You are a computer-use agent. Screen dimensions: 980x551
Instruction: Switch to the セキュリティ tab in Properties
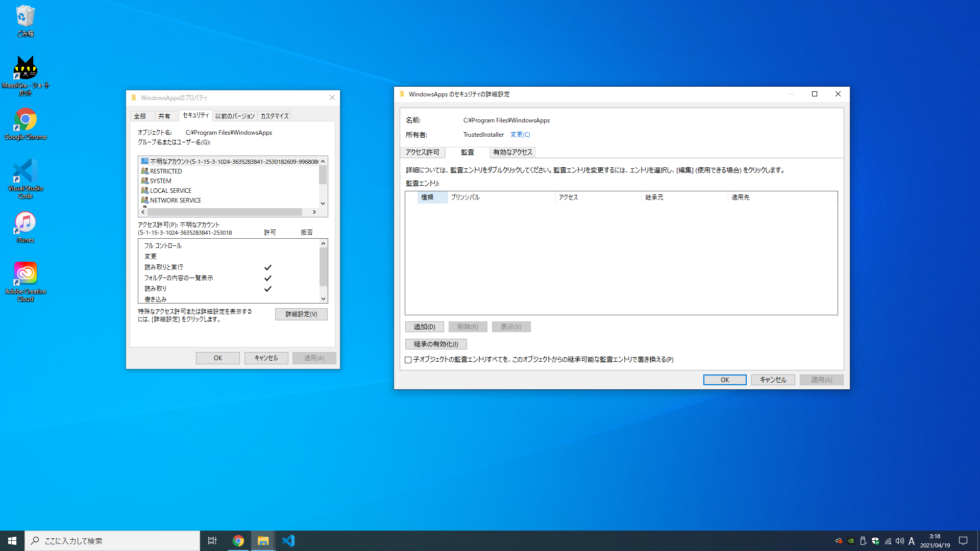195,115
